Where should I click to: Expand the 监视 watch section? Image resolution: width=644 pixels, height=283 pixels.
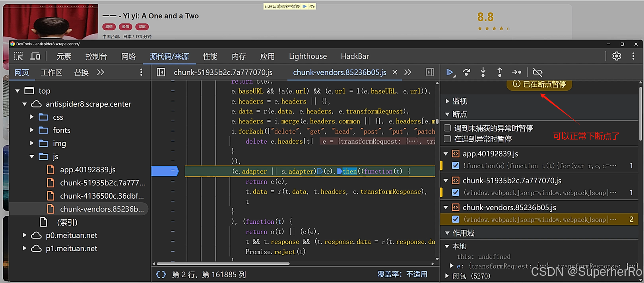tap(447, 101)
